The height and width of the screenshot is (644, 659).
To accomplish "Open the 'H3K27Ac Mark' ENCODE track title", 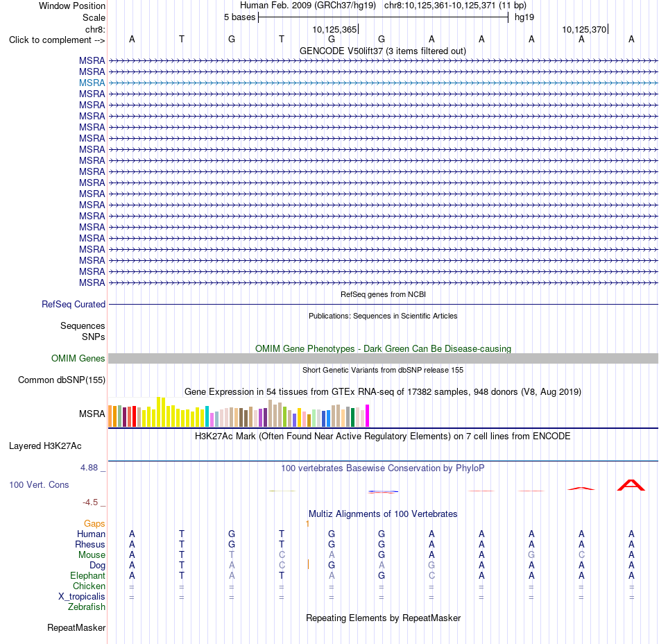I will [383, 436].
